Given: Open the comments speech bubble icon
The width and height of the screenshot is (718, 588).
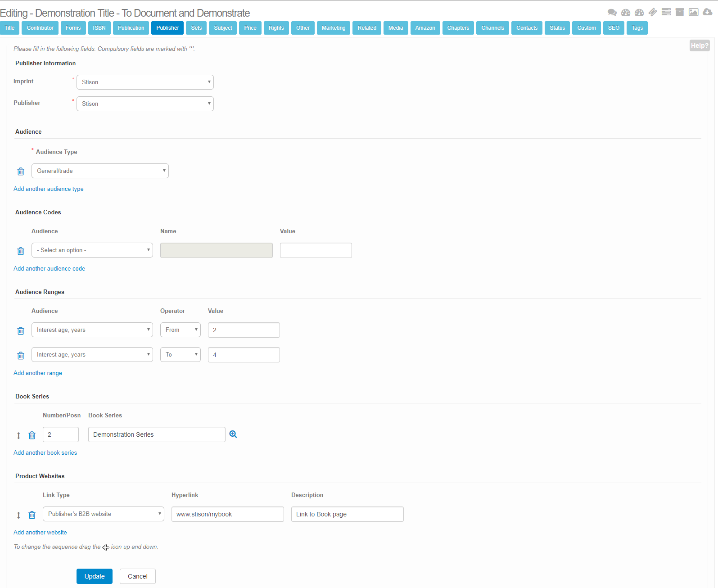Looking at the screenshot, I should pyautogui.click(x=612, y=13).
